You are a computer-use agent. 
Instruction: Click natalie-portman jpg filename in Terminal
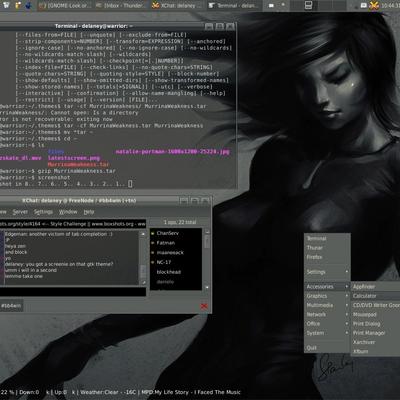[172, 152]
